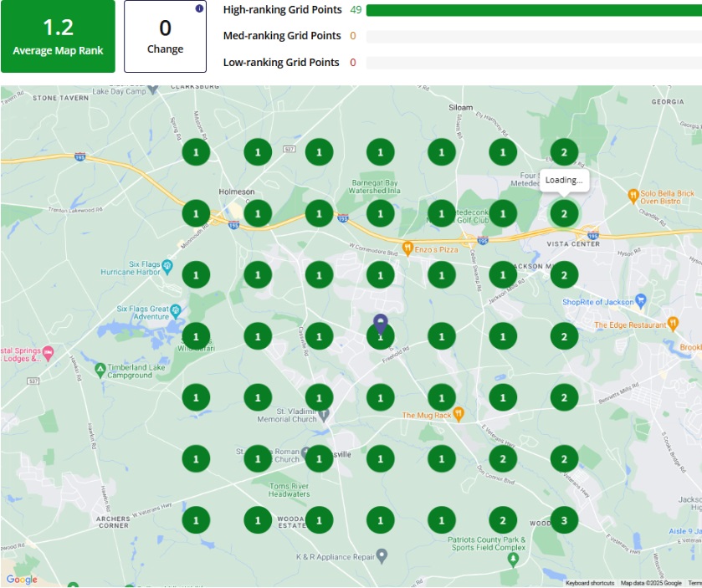
Task: Open K & R Appliance Repair pin
Action: (382, 555)
